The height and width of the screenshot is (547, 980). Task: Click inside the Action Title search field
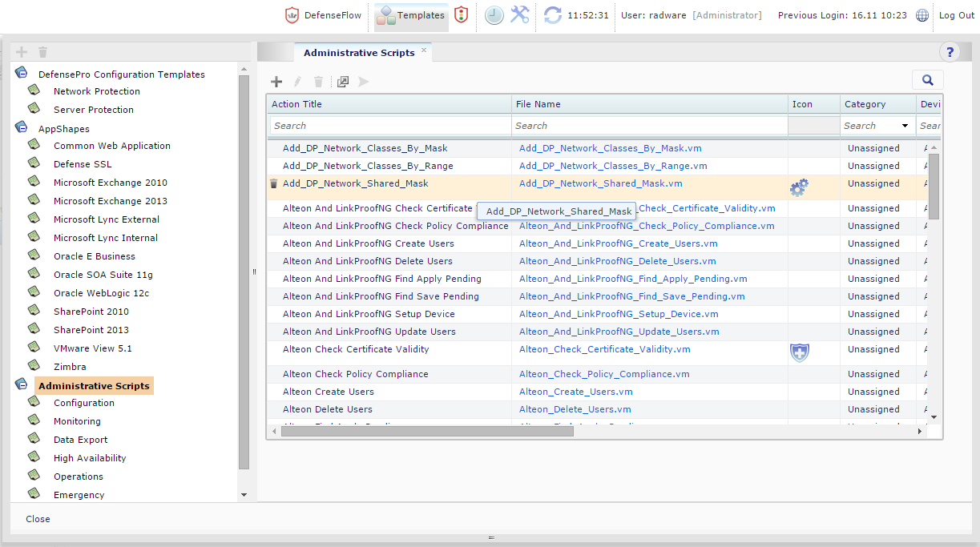point(389,126)
